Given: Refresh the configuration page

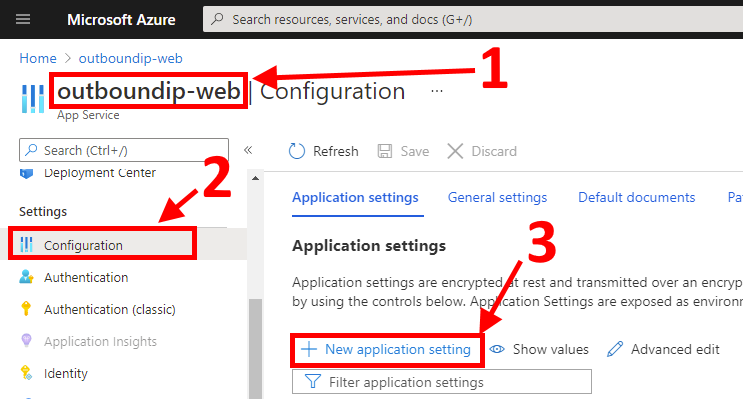Looking at the screenshot, I should pyautogui.click(x=324, y=151).
